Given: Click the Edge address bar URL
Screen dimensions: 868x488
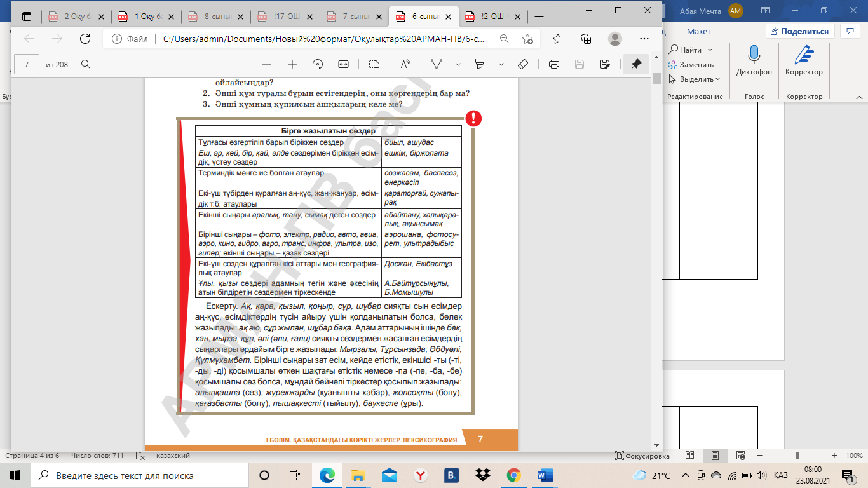Looking at the screenshot, I should click(323, 39).
